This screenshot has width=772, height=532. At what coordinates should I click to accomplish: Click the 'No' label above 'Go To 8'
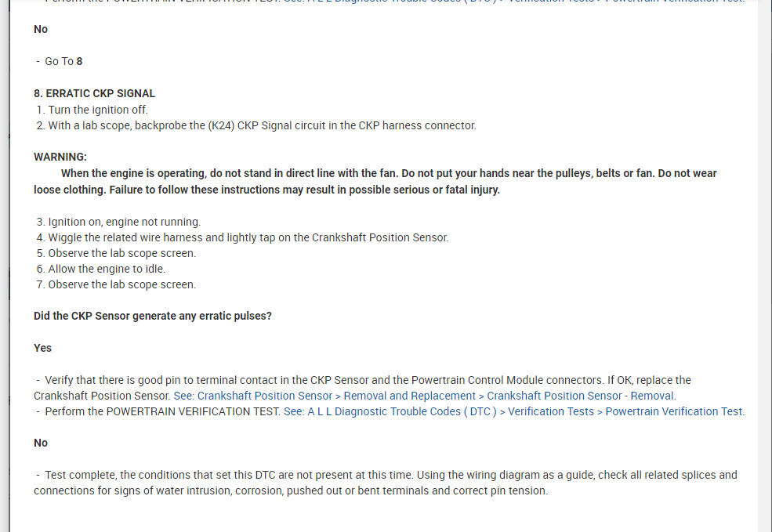pos(41,29)
